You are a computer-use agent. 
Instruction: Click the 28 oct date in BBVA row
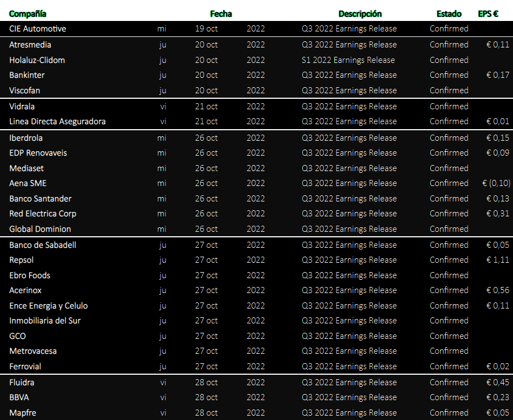pyautogui.click(x=206, y=397)
